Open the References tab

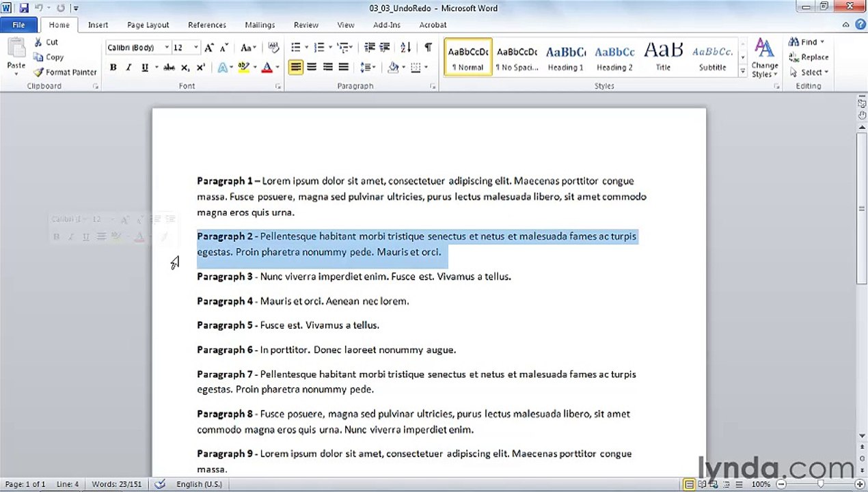click(207, 25)
